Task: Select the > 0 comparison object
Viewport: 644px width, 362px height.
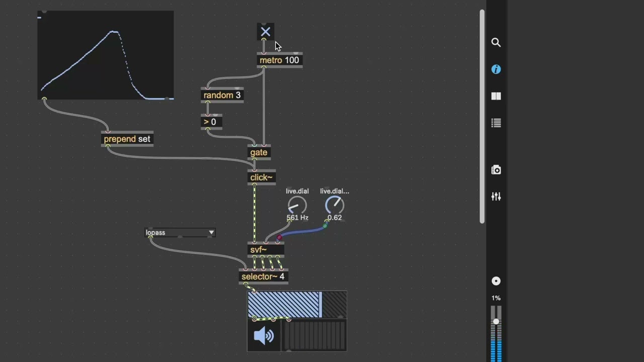Action: [x=211, y=122]
